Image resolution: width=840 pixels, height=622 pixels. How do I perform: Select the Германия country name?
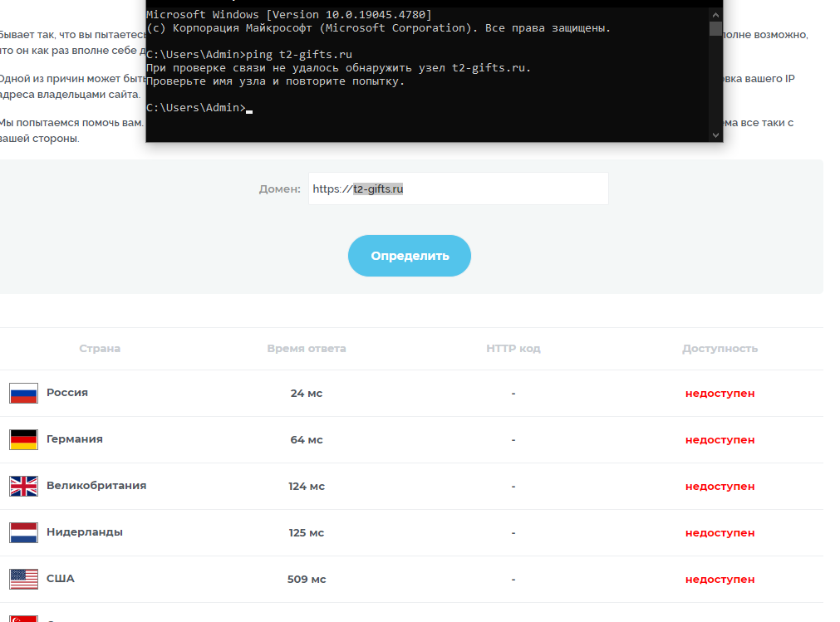tap(75, 439)
